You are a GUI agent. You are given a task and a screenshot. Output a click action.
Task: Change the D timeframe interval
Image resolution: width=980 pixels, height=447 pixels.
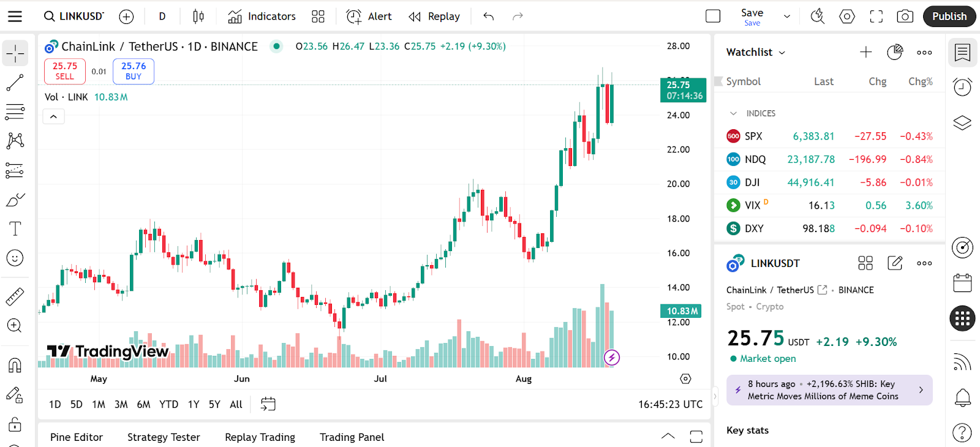(162, 17)
